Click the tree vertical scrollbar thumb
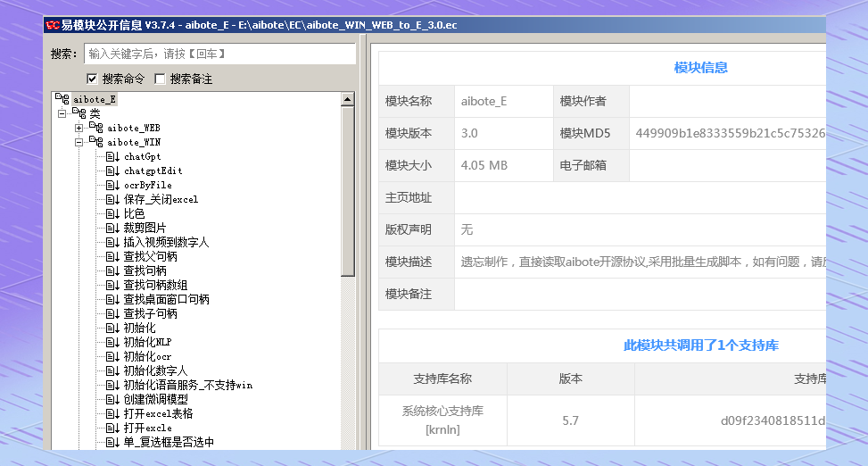This screenshot has height=466, width=868. point(348,191)
